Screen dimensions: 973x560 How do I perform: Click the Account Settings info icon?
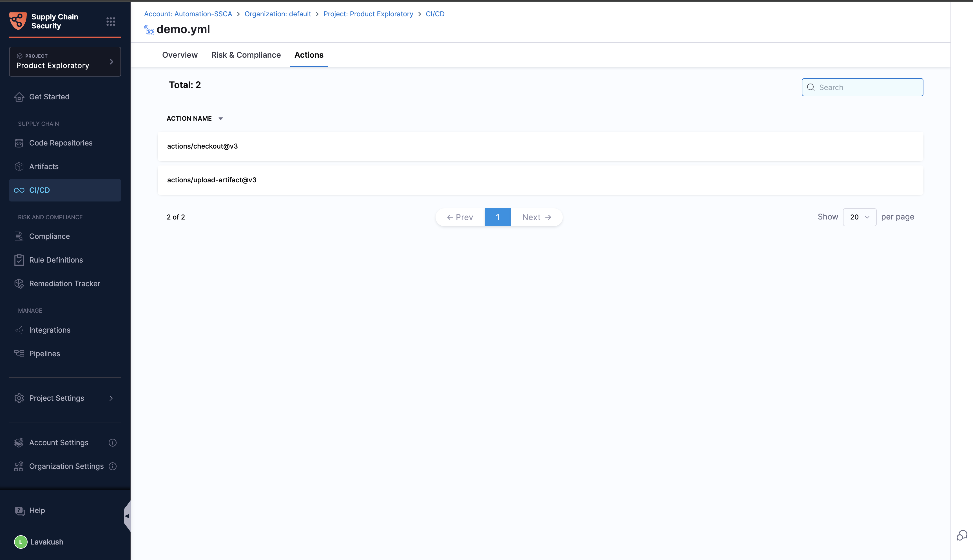click(x=112, y=443)
